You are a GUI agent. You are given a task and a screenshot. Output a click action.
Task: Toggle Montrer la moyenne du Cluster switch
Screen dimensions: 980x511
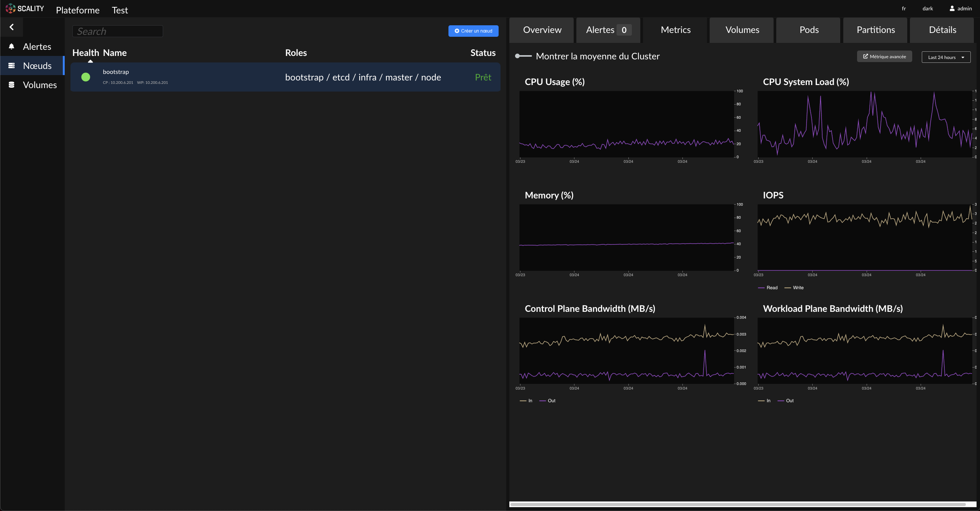(x=523, y=56)
